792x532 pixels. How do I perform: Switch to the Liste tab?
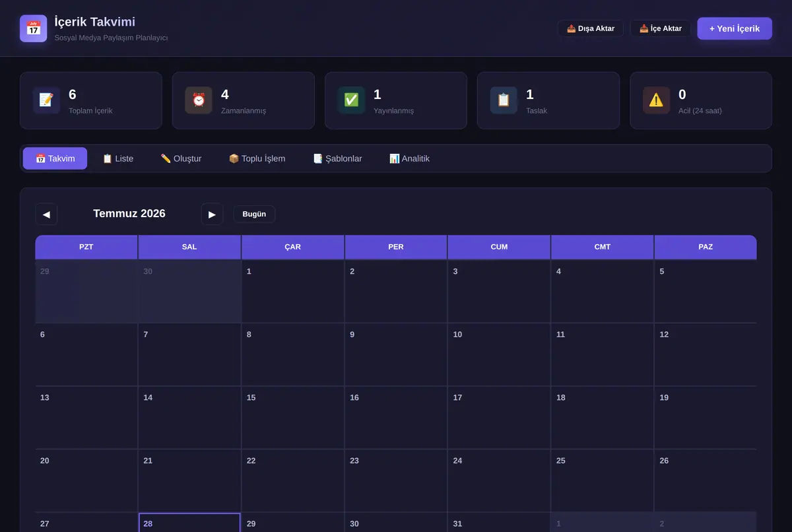(x=117, y=158)
